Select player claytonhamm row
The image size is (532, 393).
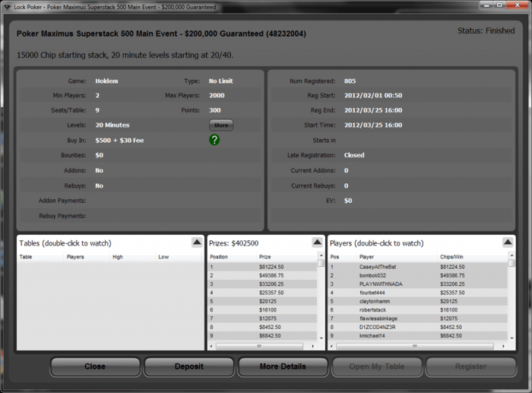point(418,301)
